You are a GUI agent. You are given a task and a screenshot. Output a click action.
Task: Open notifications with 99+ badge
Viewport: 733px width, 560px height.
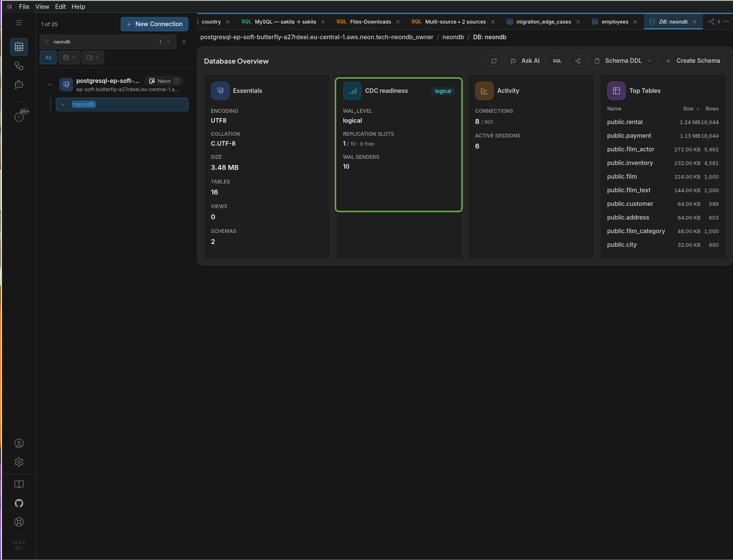pyautogui.click(x=19, y=117)
